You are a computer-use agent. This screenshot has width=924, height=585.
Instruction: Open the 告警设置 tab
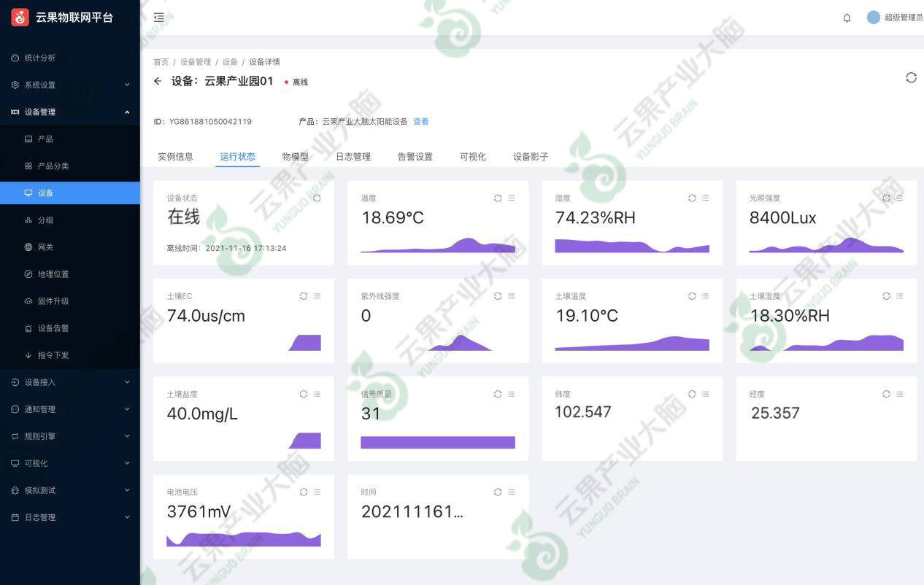click(x=415, y=156)
